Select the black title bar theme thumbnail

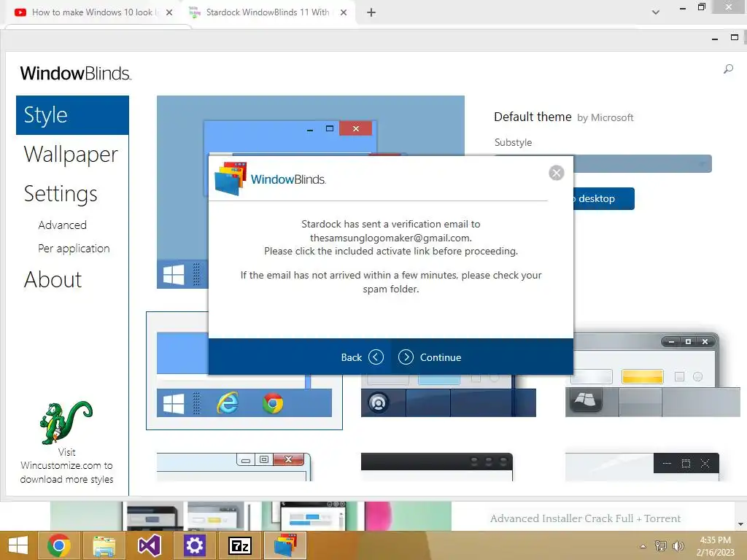coord(437,467)
